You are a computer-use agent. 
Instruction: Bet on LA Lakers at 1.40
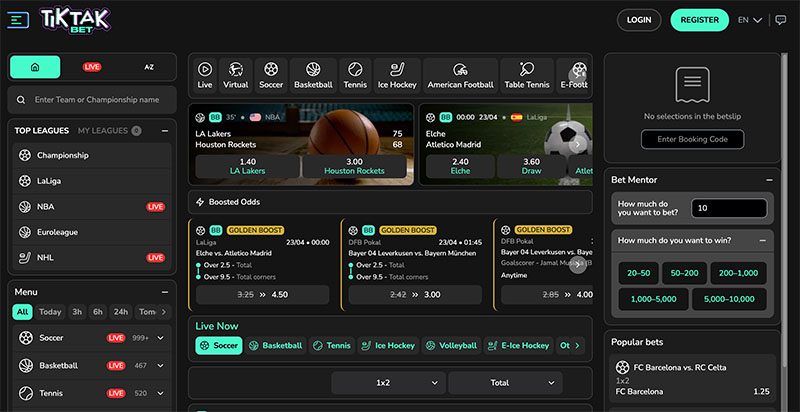247,166
